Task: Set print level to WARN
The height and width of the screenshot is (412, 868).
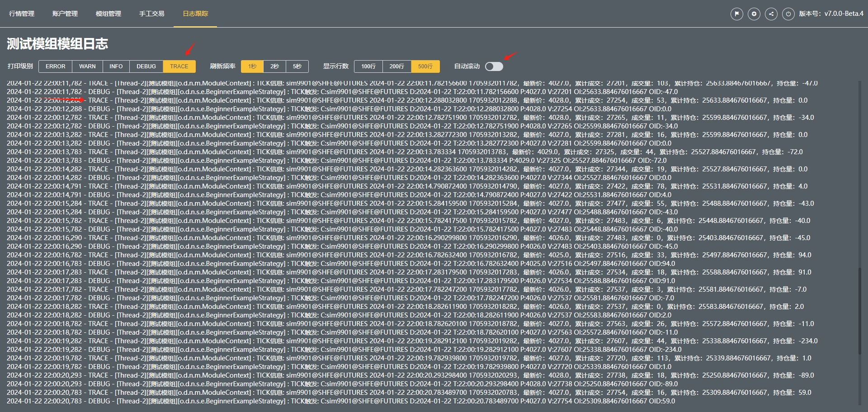Action: pos(87,66)
